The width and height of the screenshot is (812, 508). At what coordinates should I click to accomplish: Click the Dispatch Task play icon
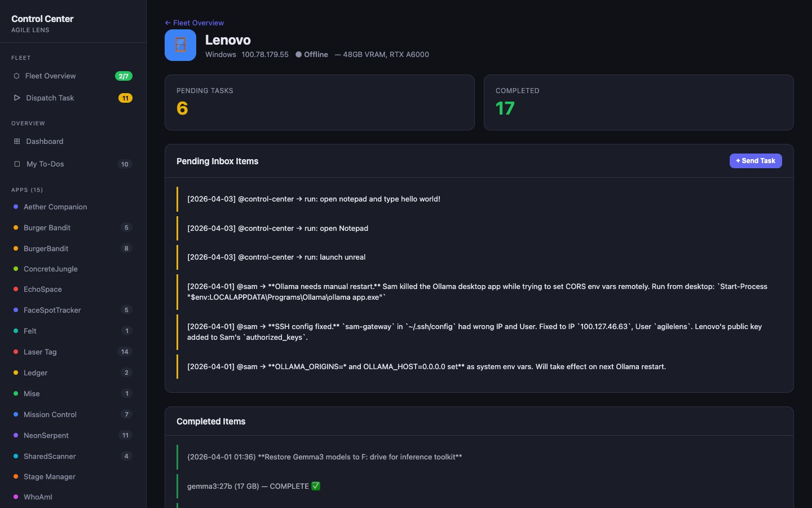(17, 98)
